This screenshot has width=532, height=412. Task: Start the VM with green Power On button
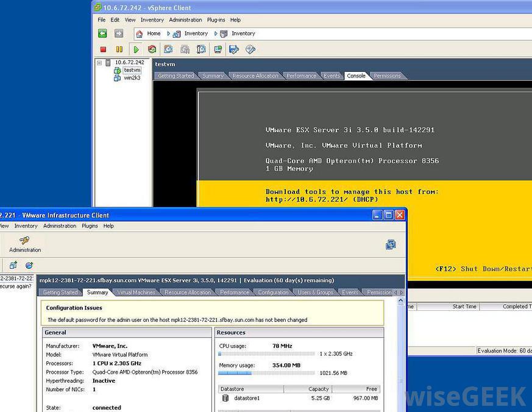pyautogui.click(x=136, y=49)
